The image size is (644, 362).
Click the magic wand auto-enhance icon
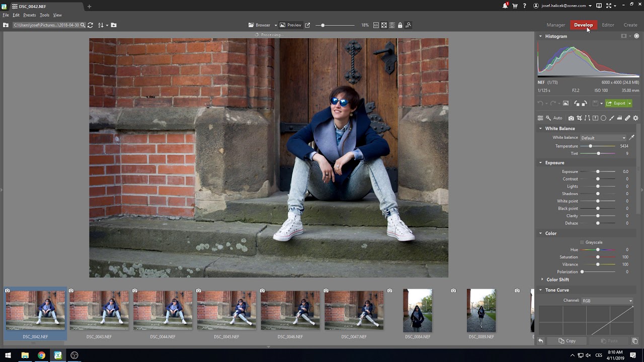click(548, 118)
